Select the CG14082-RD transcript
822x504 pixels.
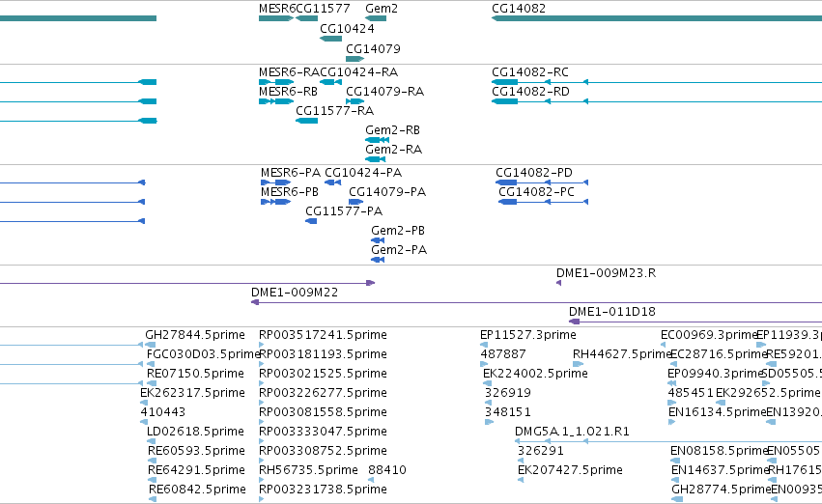(x=657, y=101)
